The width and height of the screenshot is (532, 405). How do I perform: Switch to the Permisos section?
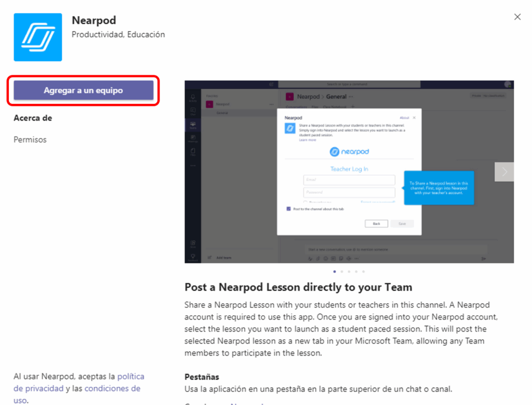click(x=30, y=139)
